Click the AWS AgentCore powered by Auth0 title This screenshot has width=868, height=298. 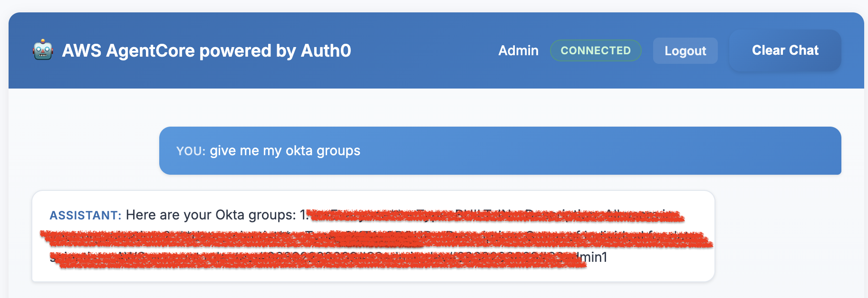click(206, 50)
